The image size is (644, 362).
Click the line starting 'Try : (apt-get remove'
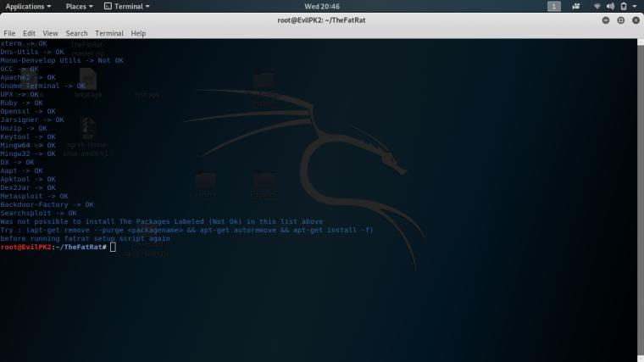[187, 230]
